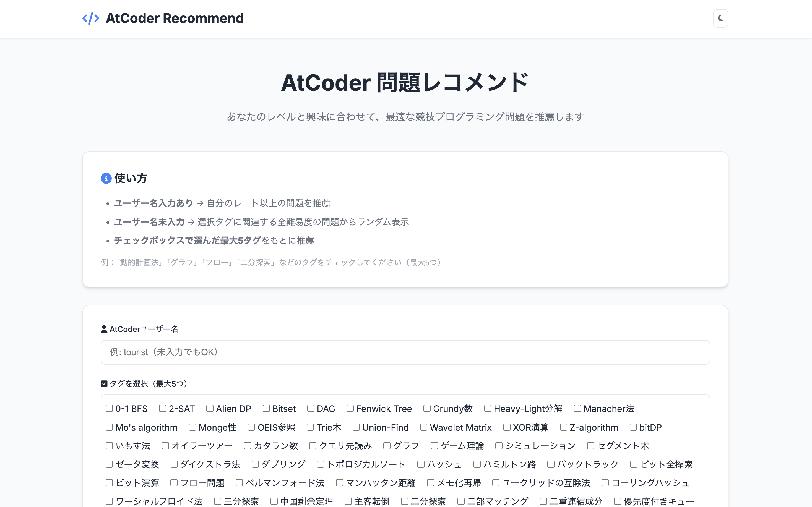Toggle dark mode with the moon icon
812x507 pixels.
[720, 18]
